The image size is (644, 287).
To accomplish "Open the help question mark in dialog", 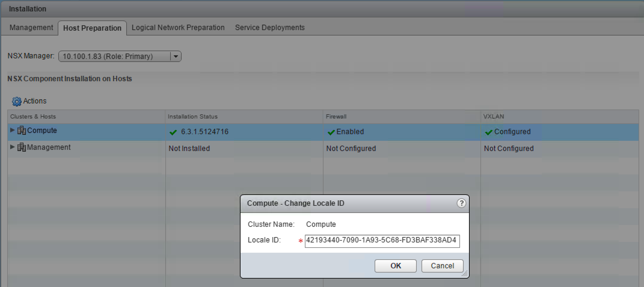I will (x=461, y=203).
